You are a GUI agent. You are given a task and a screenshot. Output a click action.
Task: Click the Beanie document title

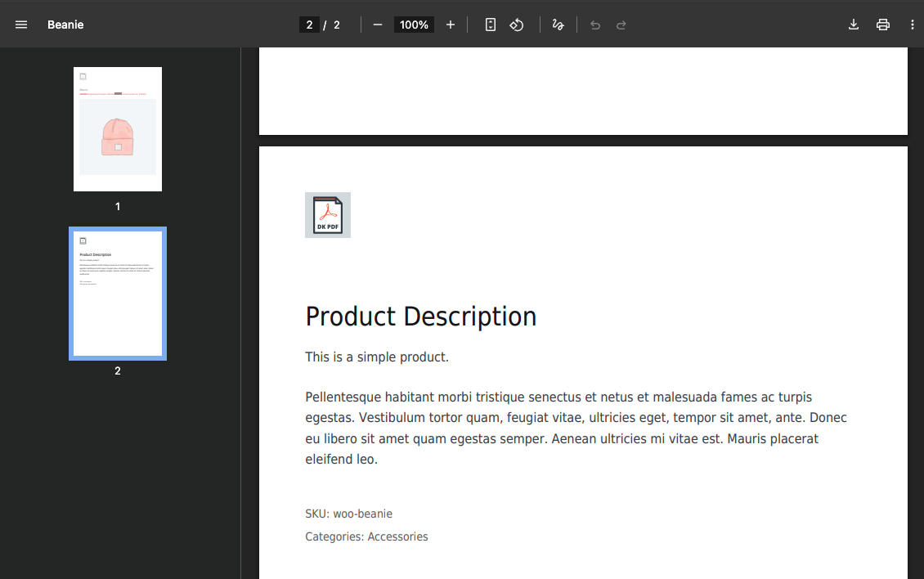[x=65, y=25]
